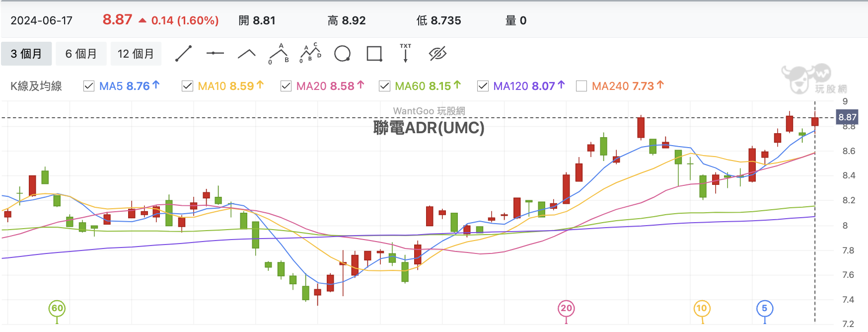Uncheck the MA10 moving average checkbox
868x332 pixels.
tap(187, 86)
